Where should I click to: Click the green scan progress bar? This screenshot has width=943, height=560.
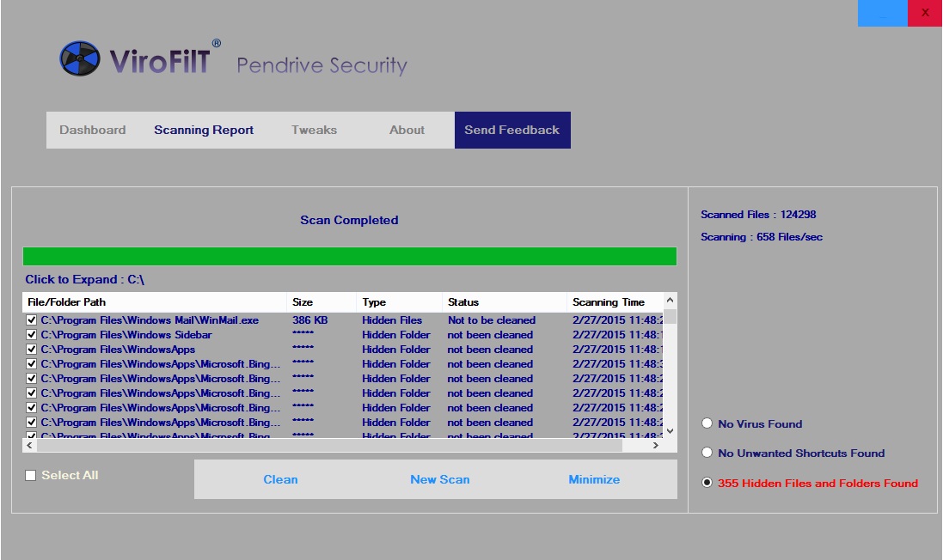349,257
